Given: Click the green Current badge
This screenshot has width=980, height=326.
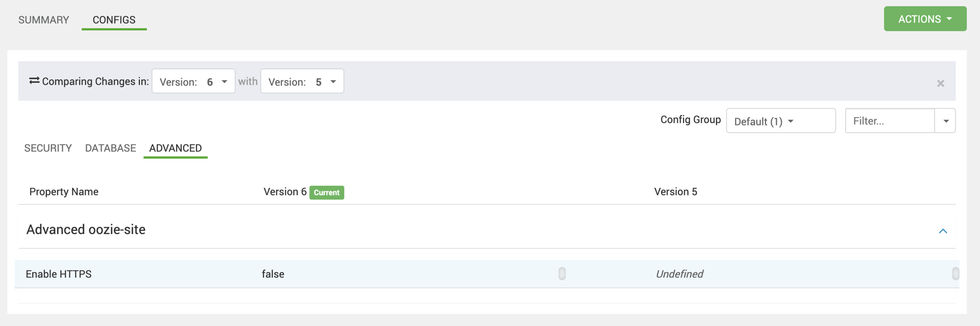Looking at the screenshot, I should coord(327,192).
